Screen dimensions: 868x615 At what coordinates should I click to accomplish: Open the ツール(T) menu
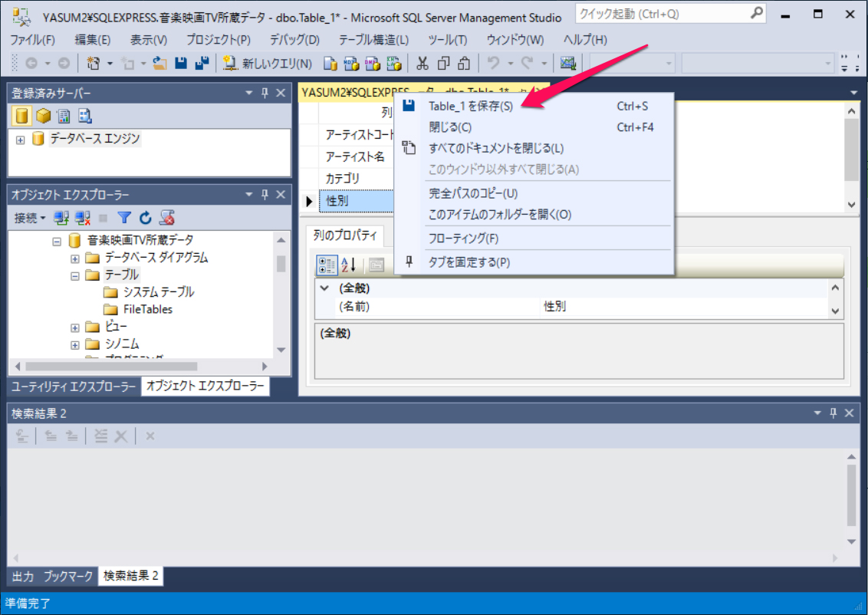(x=447, y=40)
